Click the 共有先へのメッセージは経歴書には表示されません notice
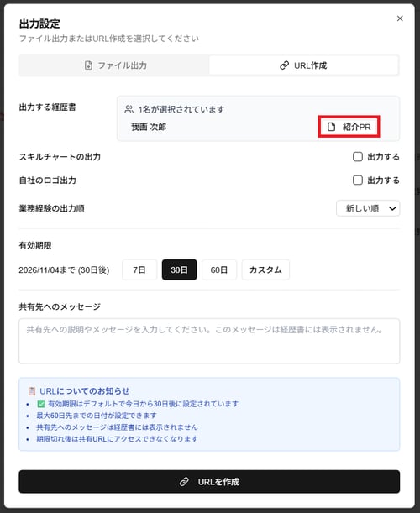Screen dimensions: 420x513 pos(117,427)
